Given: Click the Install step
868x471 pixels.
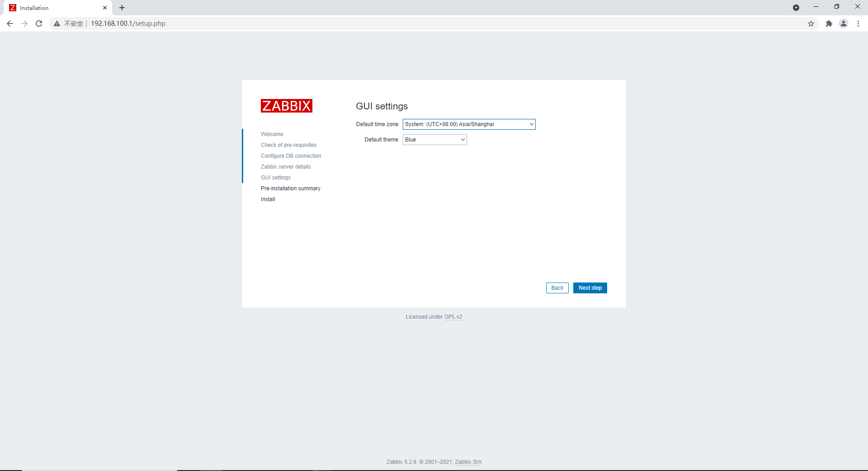Looking at the screenshot, I should [268, 199].
